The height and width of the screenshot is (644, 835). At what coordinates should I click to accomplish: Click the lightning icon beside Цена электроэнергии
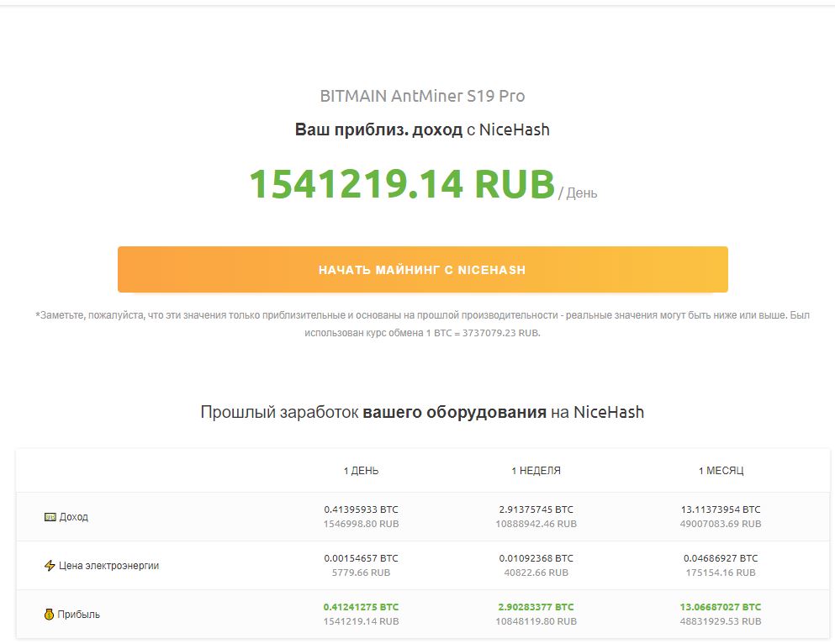(50, 566)
